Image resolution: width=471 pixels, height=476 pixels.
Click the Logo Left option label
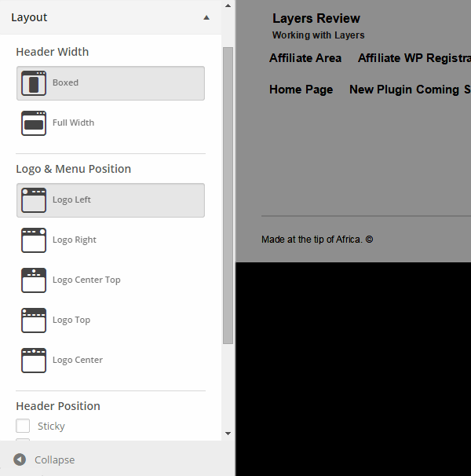71,200
